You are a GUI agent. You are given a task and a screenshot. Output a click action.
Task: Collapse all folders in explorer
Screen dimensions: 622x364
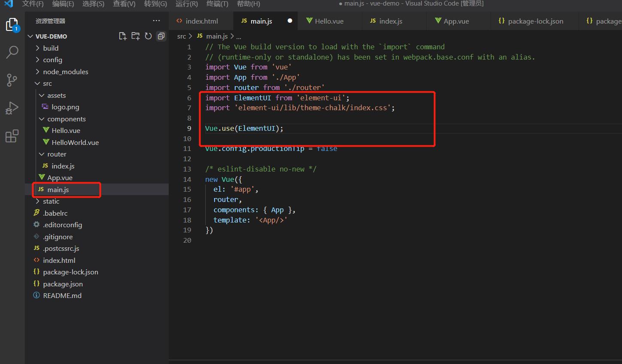[161, 36]
